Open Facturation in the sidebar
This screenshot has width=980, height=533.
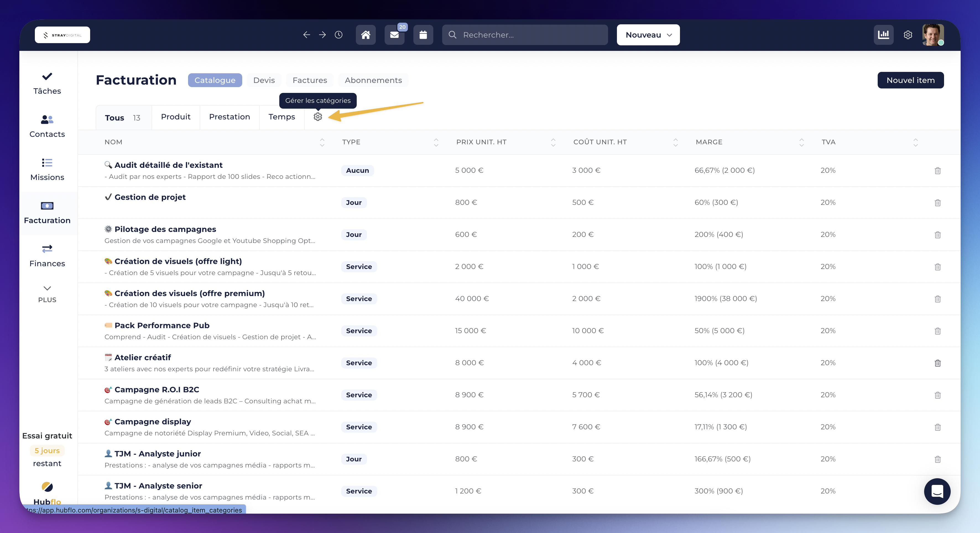(x=47, y=213)
